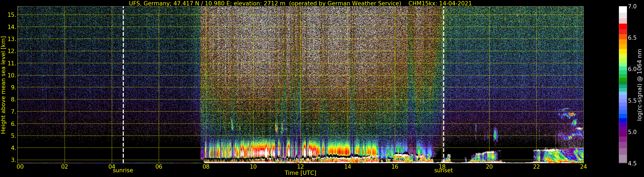The image size is (644, 177).
Task: Click the 'Time [UTC]' axis title
Action: tap(300, 173)
